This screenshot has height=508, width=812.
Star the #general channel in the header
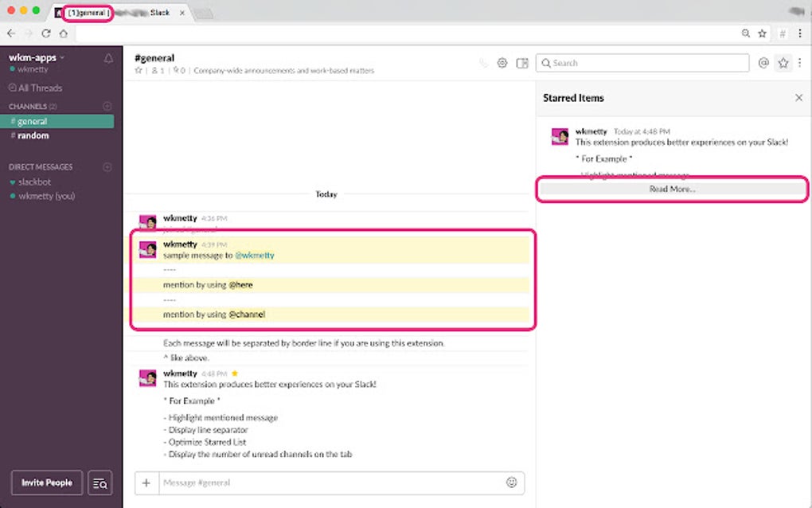(138, 70)
